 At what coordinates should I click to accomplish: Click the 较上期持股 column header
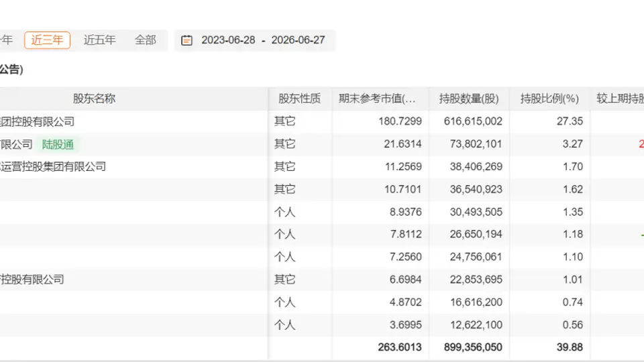pyautogui.click(x=620, y=99)
